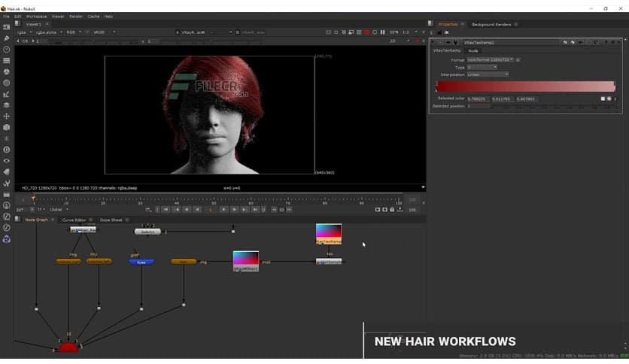Open the Render menu

pyautogui.click(x=76, y=17)
